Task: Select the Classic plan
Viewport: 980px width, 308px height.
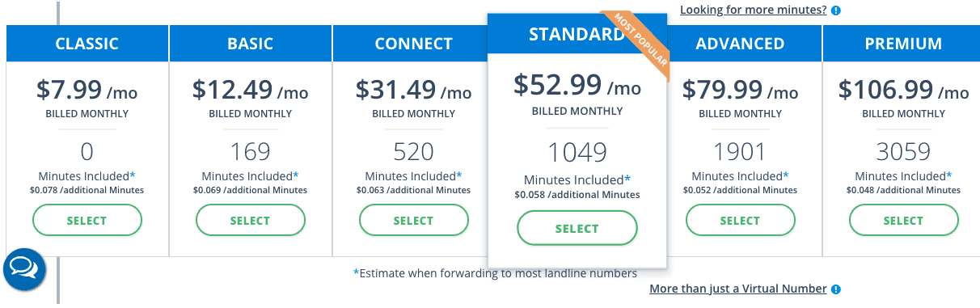Action: click(x=87, y=221)
